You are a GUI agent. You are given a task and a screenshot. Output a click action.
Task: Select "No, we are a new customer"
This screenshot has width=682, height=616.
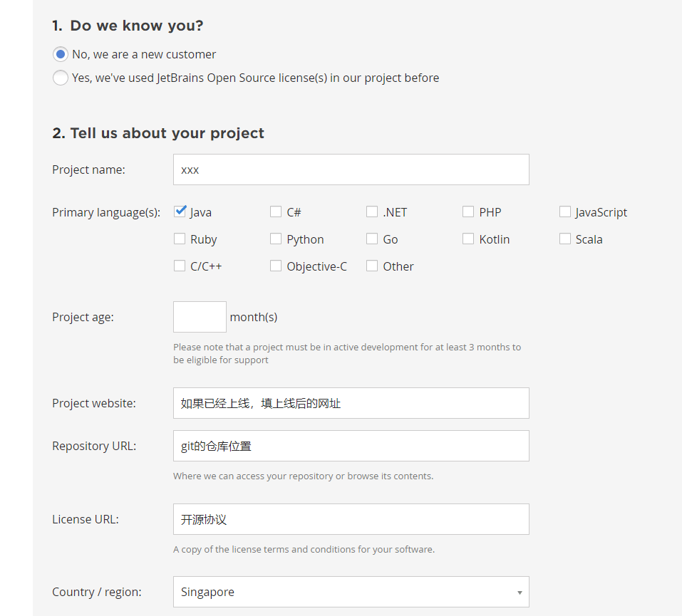61,54
